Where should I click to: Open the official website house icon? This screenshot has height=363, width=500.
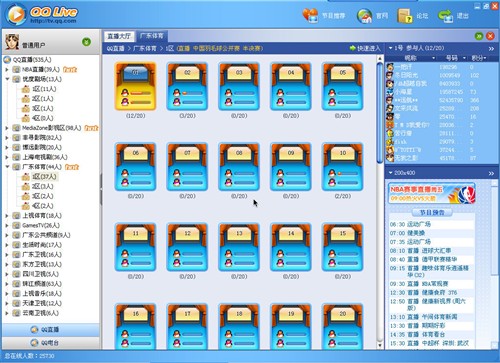click(364, 16)
